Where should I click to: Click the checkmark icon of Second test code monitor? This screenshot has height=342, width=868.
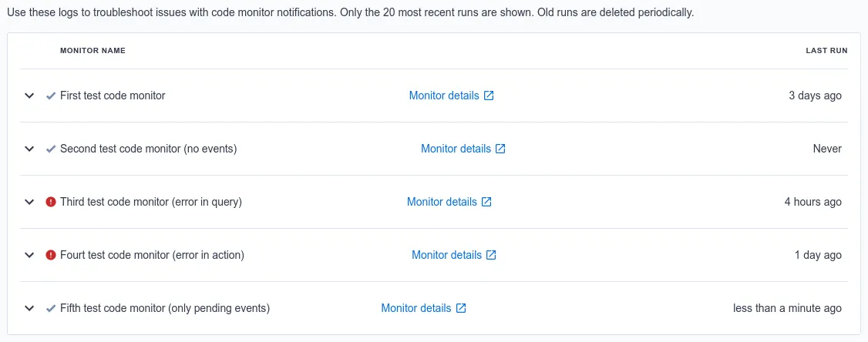pyautogui.click(x=51, y=149)
